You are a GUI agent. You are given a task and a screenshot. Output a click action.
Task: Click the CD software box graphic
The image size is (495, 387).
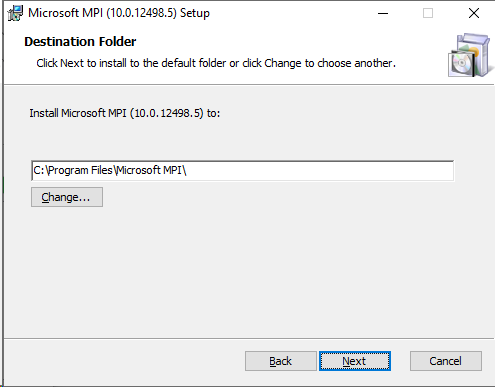pyautogui.click(x=470, y=55)
